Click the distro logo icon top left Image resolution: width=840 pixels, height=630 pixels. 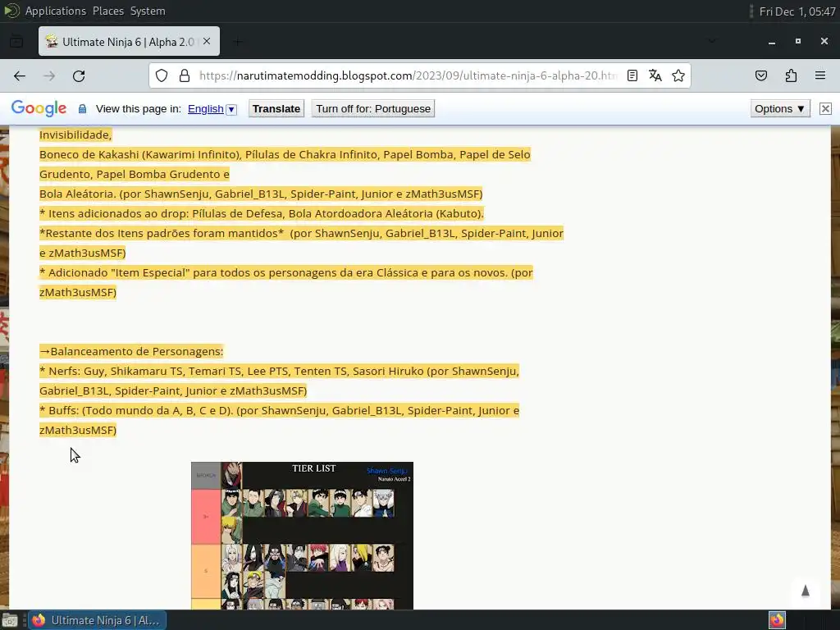11,11
